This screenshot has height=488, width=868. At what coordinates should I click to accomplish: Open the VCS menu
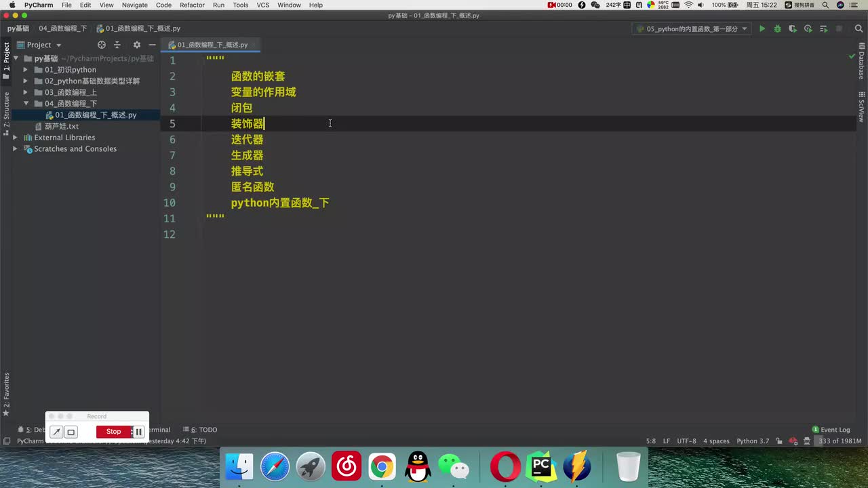[x=262, y=5]
